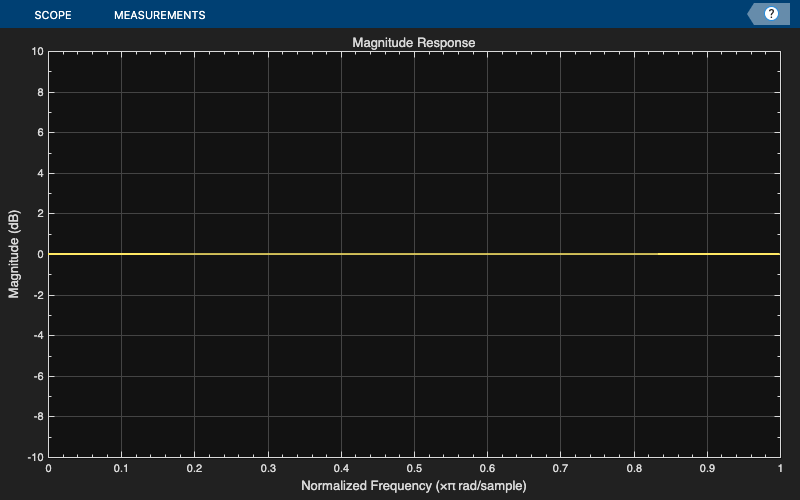Click the -4 y-axis tick label
Image resolution: width=800 pixels, height=500 pixels.
click(x=38, y=335)
